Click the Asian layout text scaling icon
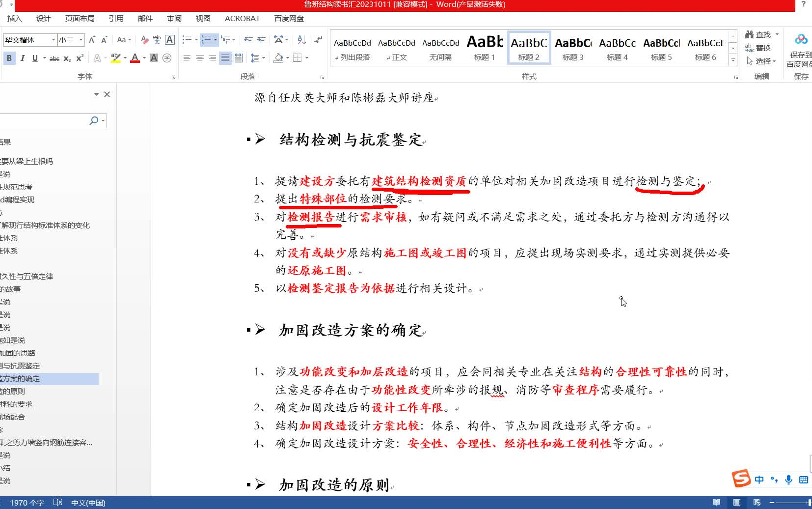The width and height of the screenshot is (812, 509). (x=278, y=40)
